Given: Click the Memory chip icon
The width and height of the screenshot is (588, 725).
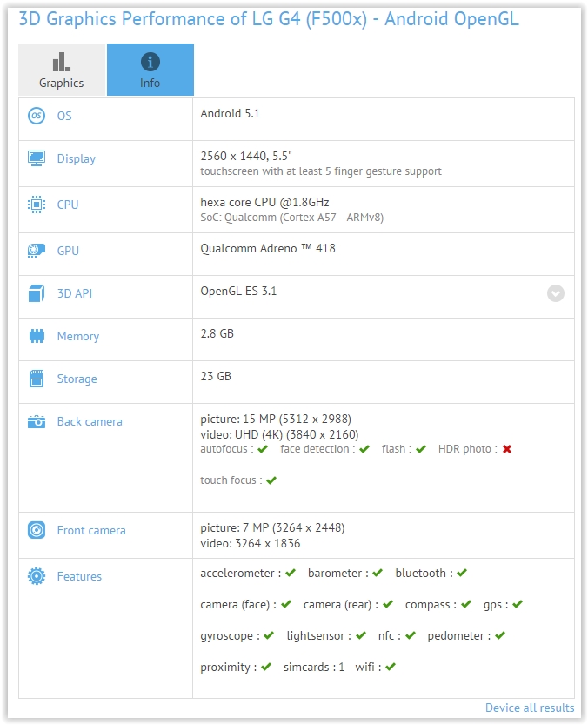Looking at the screenshot, I should point(37,336).
